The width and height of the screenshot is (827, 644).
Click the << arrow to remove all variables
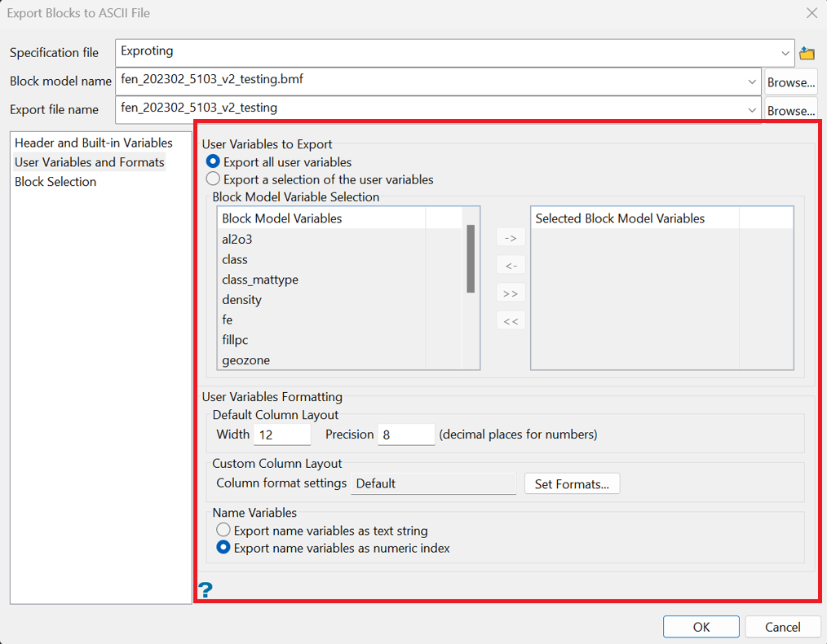(x=511, y=320)
